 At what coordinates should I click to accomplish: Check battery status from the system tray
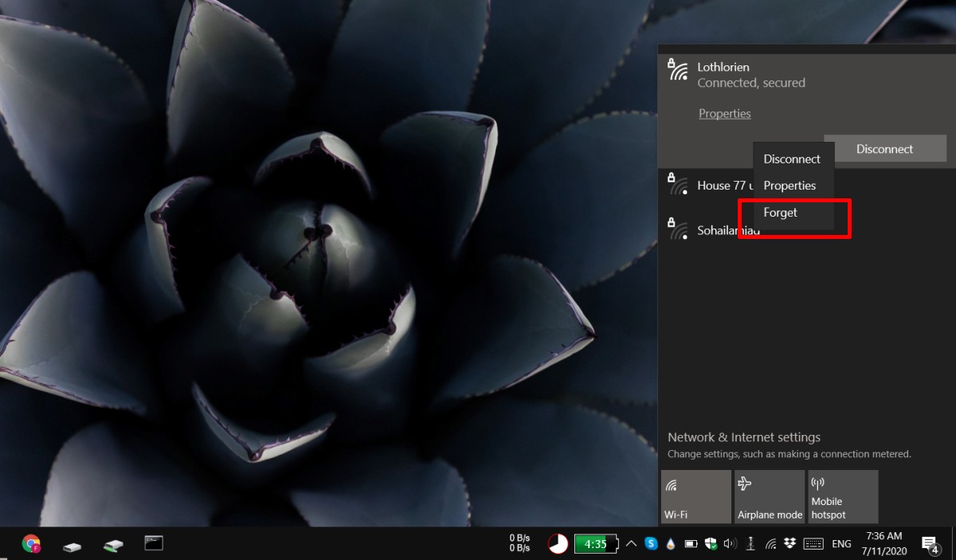690,544
